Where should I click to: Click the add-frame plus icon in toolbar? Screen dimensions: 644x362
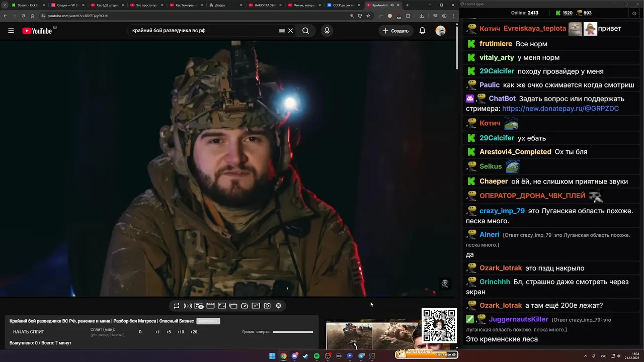click(256, 306)
